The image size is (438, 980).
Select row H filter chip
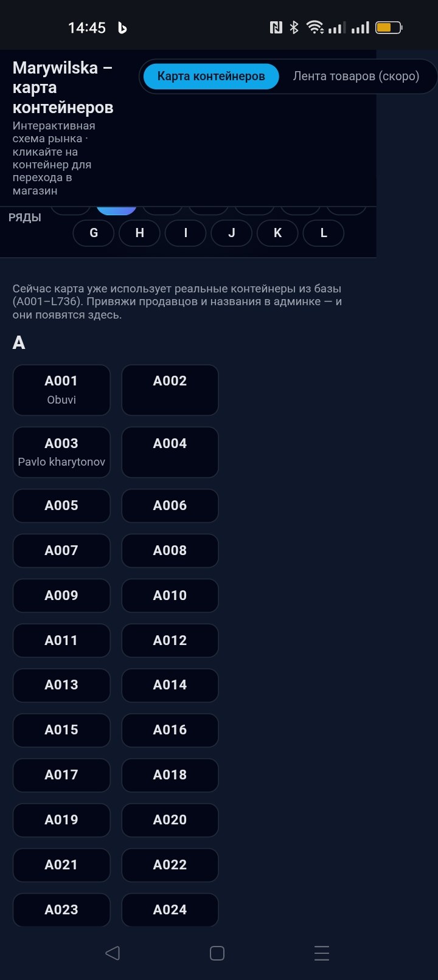point(139,233)
